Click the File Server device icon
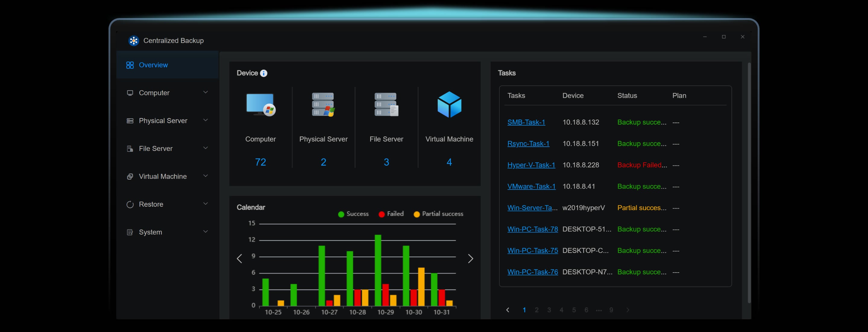The height and width of the screenshot is (332, 868). pyautogui.click(x=386, y=104)
